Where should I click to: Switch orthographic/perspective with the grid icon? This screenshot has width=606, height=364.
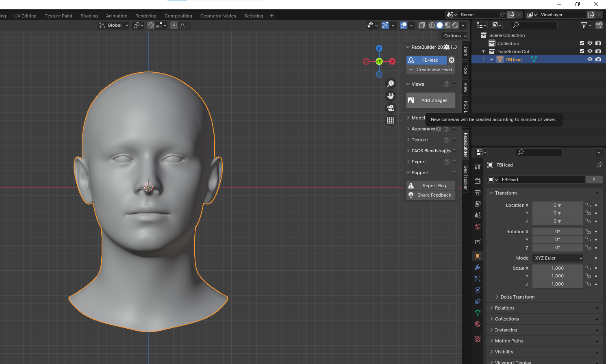[x=391, y=120]
